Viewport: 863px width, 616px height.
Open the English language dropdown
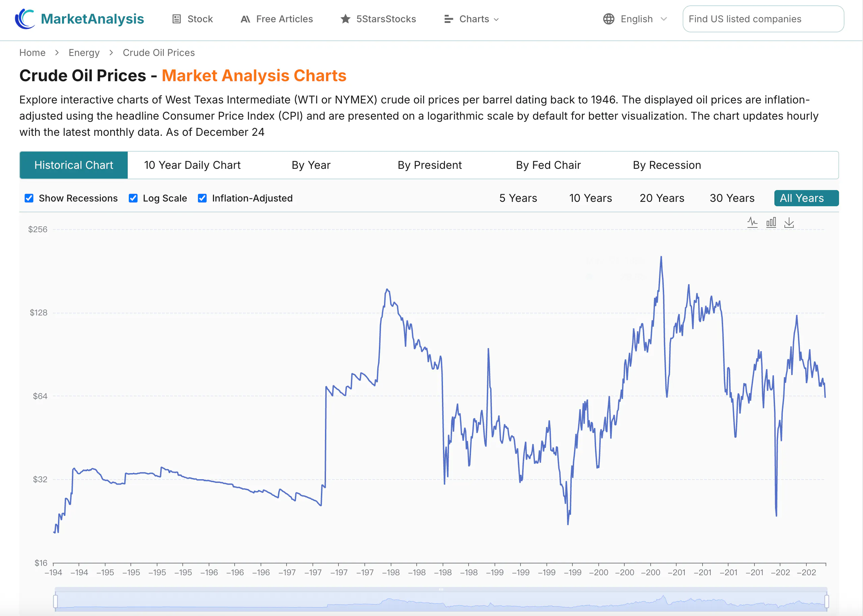[x=644, y=19]
